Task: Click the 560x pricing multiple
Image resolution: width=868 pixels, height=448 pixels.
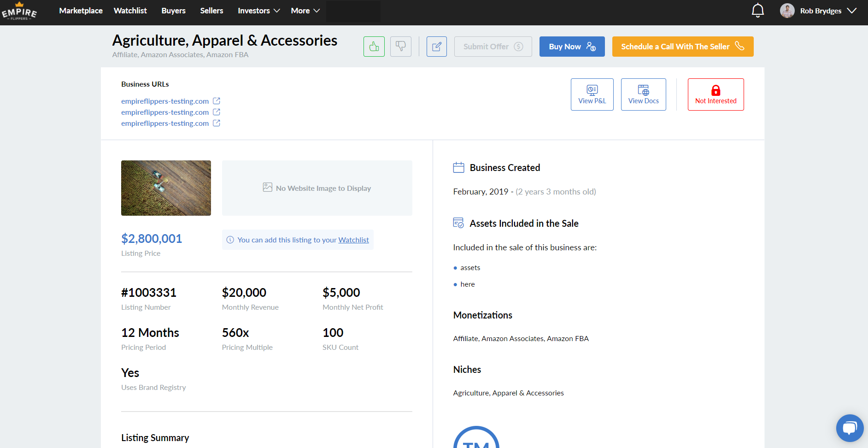Action: pos(235,333)
